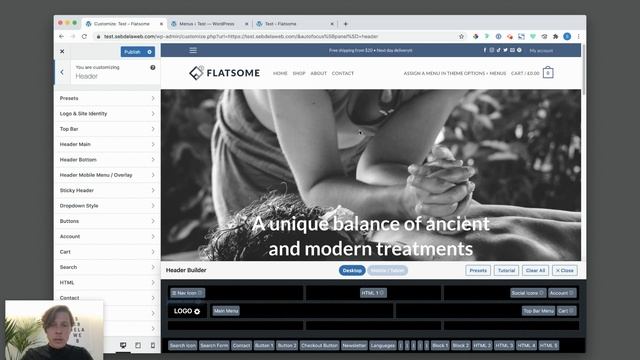Screen dimensions: 640x360
Task: Click the Publish button
Action: (x=132, y=52)
